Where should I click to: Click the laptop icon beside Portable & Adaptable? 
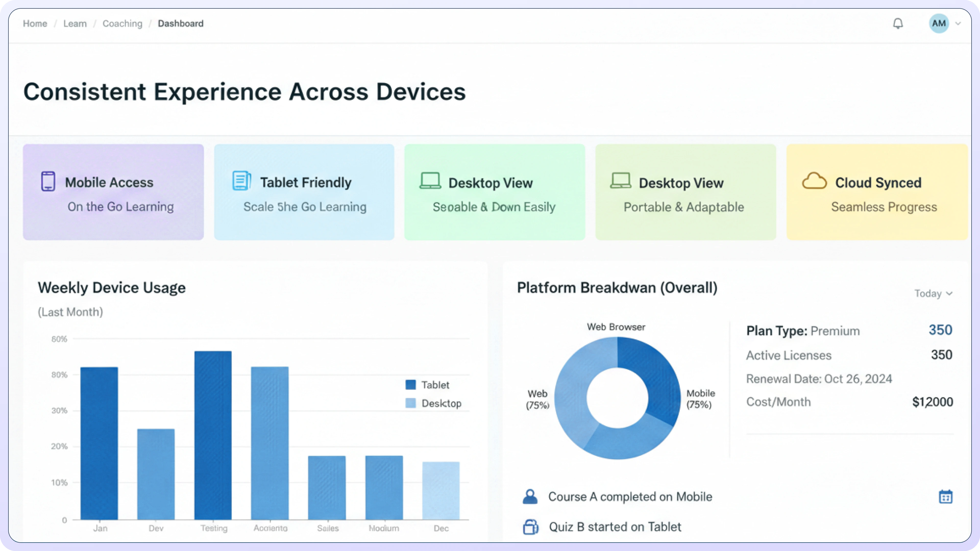(620, 181)
